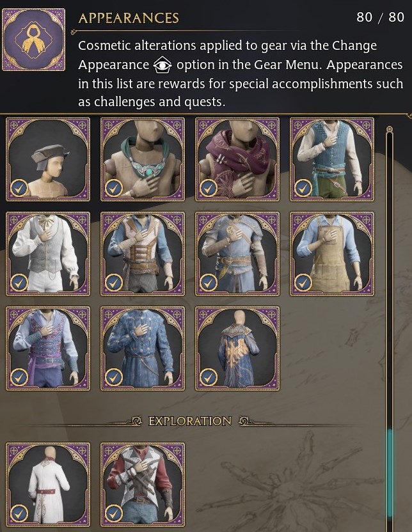
Task: Select the blue cloak with golden eagle
Action: [237, 348]
